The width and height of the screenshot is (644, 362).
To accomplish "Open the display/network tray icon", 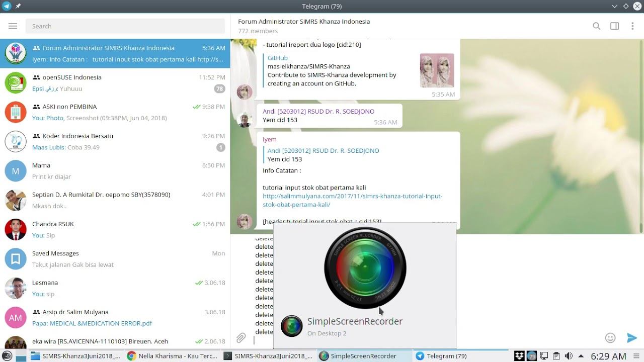I will click(x=544, y=356).
